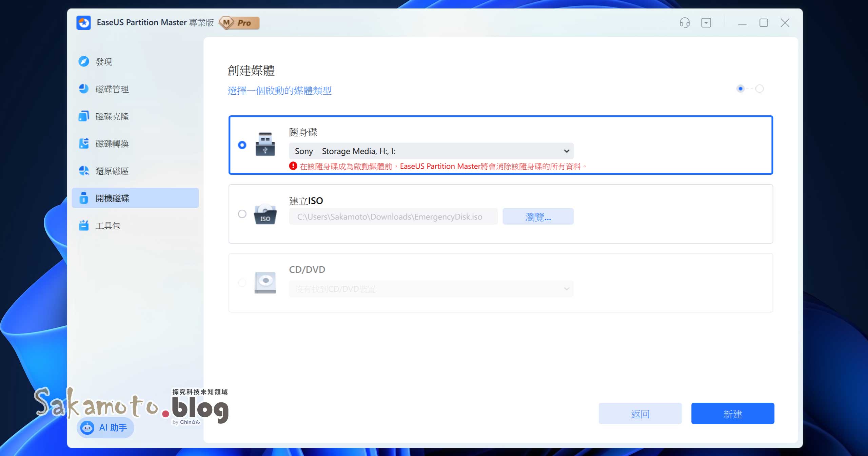Select the 磁碟轉換 disk conversion tool
Viewport: 868px width, 456px height.
(x=112, y=144)
